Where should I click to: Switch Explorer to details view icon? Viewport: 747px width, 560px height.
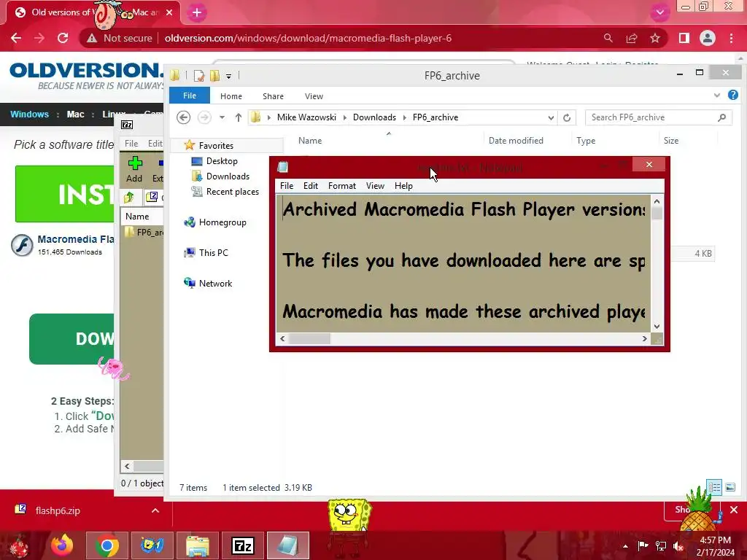(x=714, y=487)
